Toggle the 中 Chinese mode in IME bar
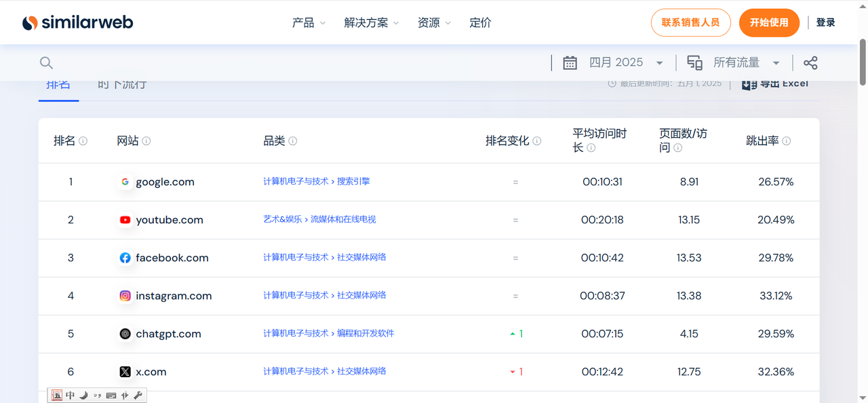Screen dimensions: 868x403 pyautogui.click(x=70, y=396)
